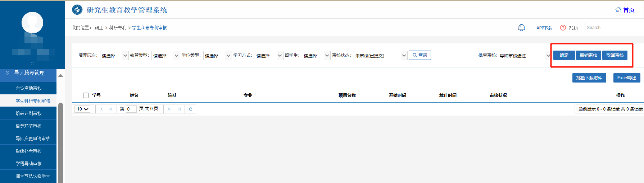Click the 帮助 link
Image resolution: width=644 pixels, height=183 pixels.
click(573, 28)
